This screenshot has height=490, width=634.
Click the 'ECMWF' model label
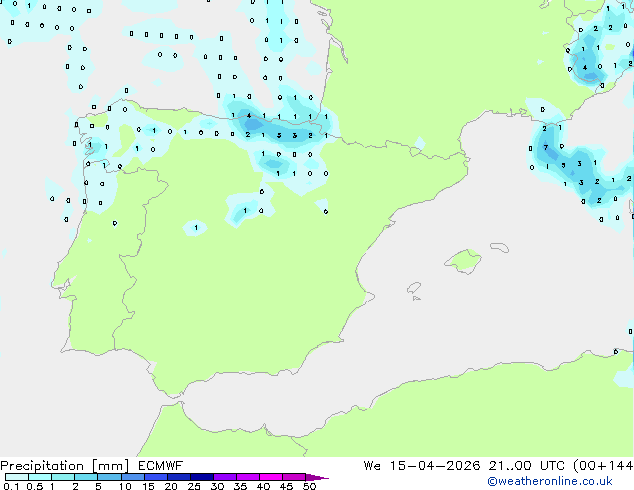point(161,466)
